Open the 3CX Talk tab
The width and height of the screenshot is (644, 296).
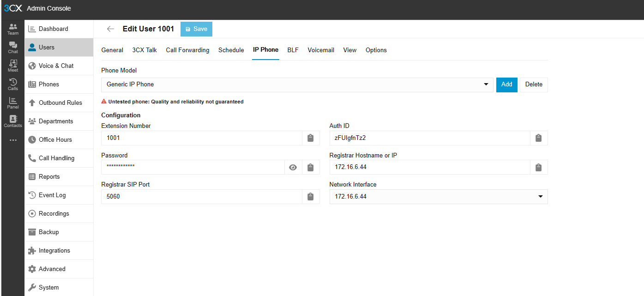[144, 50]
